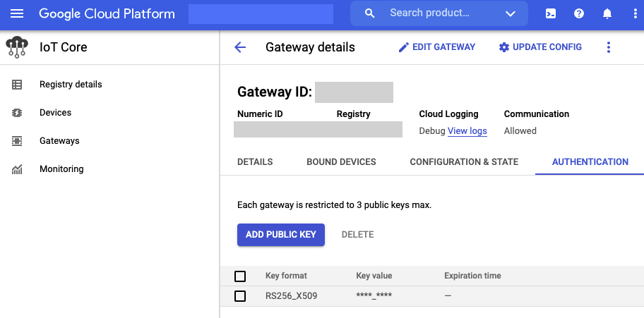This screenshot has height=318, width=644.
Task: Click the search magnifier icon
Action: tap(369, 13)
